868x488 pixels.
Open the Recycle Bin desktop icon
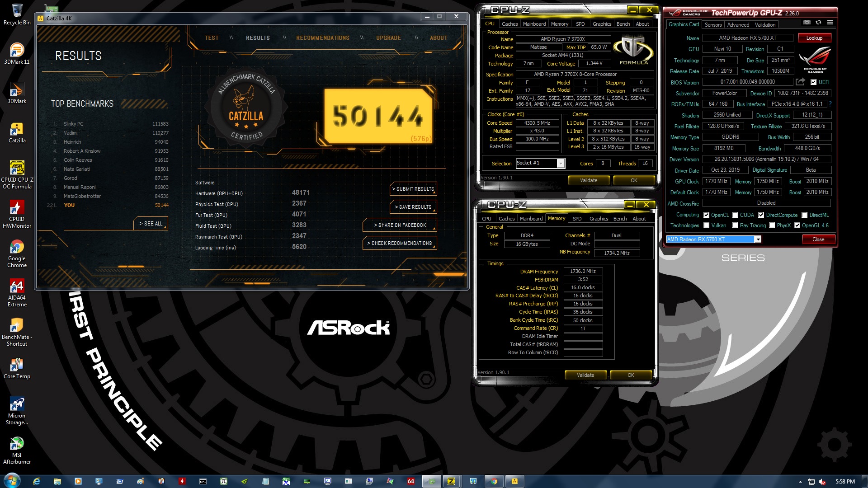click(17, 14)
